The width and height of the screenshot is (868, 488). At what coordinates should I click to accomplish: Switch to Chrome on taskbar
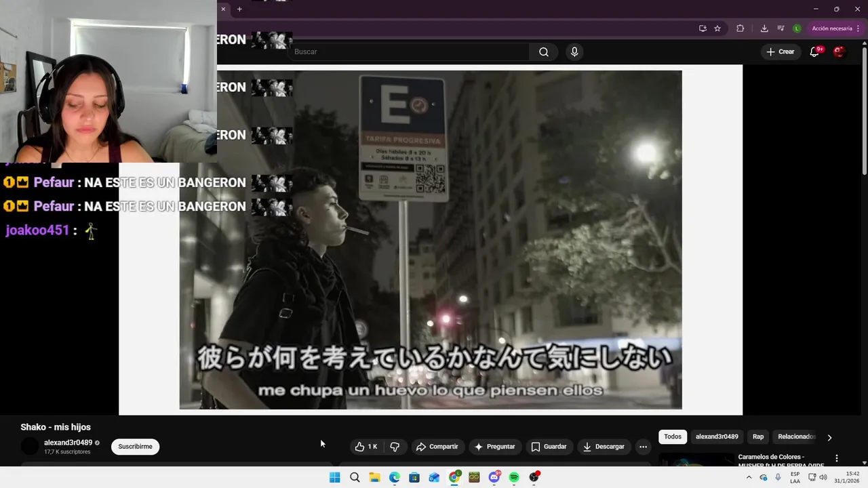point(454,477)
